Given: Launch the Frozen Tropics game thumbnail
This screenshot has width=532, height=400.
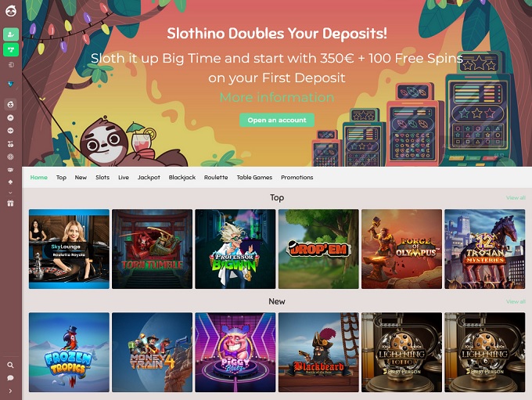Looking at the screenshot, I should (69, 352).
